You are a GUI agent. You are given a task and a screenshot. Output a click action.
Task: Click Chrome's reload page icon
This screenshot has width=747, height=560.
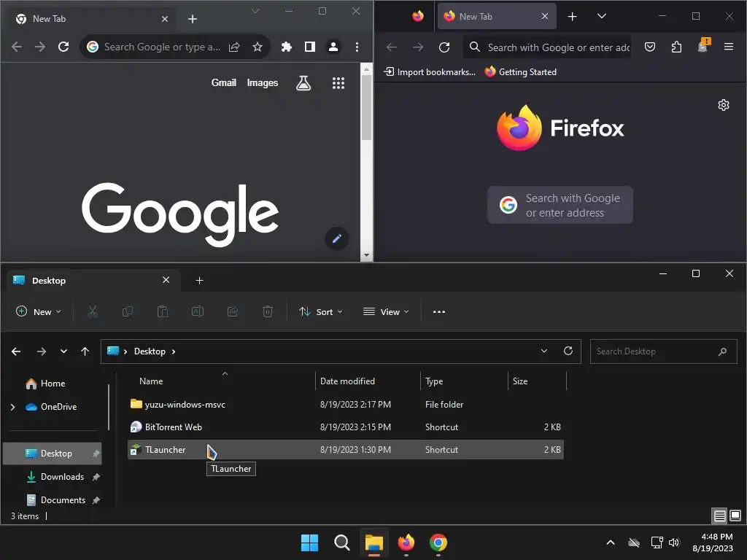(63, 47)
